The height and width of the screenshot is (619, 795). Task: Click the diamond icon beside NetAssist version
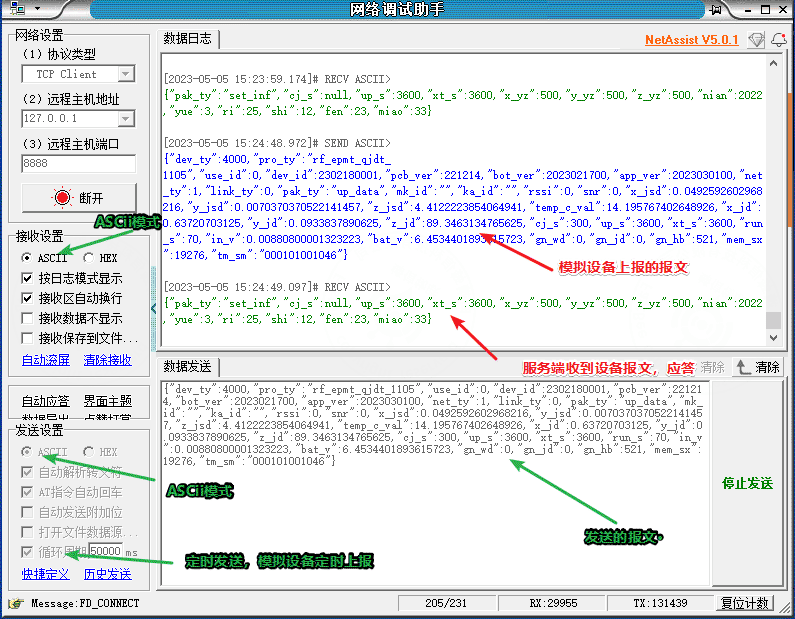pos(756,40)
